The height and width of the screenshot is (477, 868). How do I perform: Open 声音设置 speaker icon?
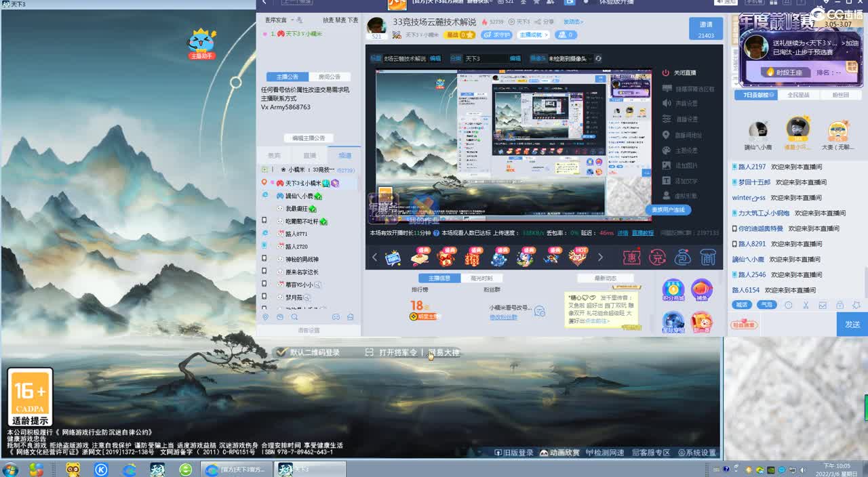coord(666,104)
